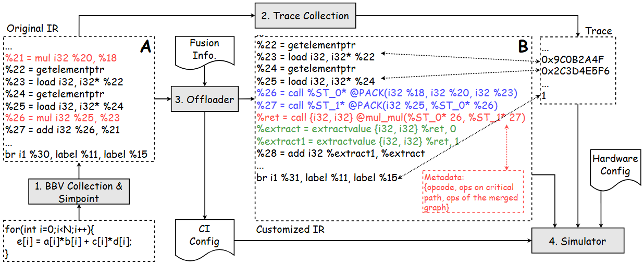Click the bold letter A label
The image size is (644, 264).
(x=145, y=47)
